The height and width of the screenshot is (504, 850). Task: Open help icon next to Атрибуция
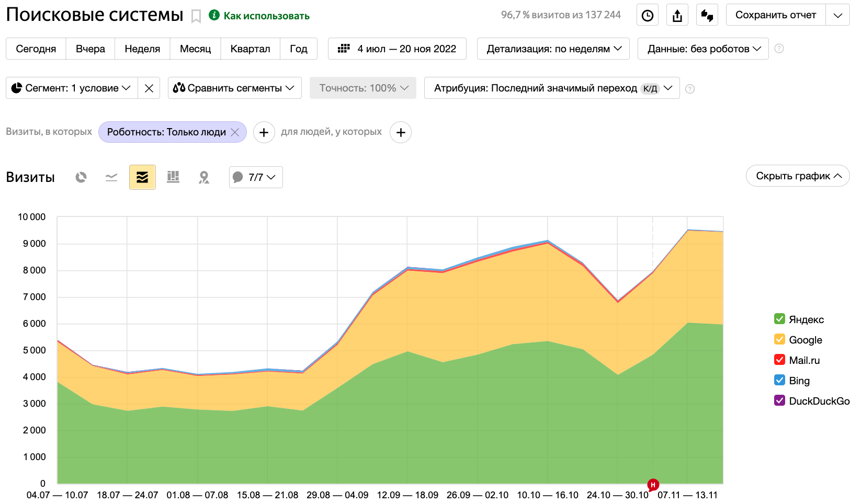click(x=690, y=89)
